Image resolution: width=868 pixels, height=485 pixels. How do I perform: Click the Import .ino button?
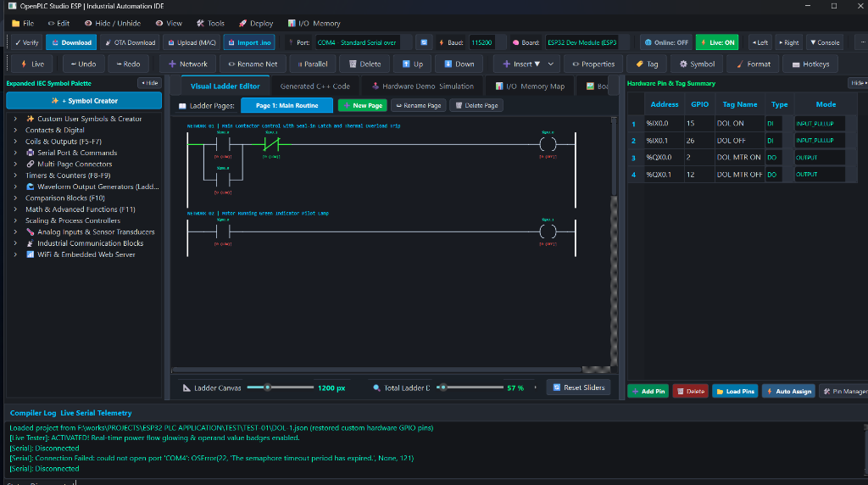(x=249, y=42)
